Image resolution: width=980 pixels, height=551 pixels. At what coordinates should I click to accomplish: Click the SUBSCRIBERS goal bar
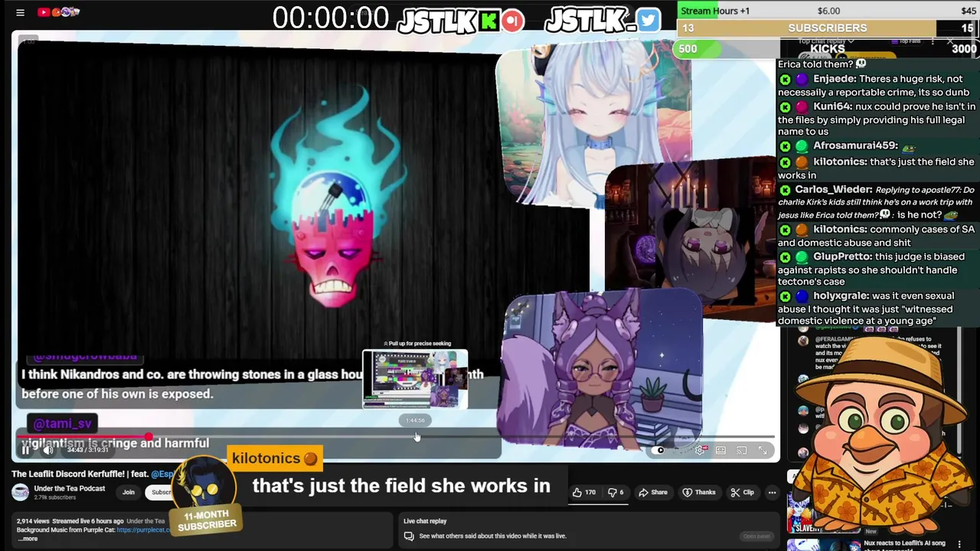point(828,28)
